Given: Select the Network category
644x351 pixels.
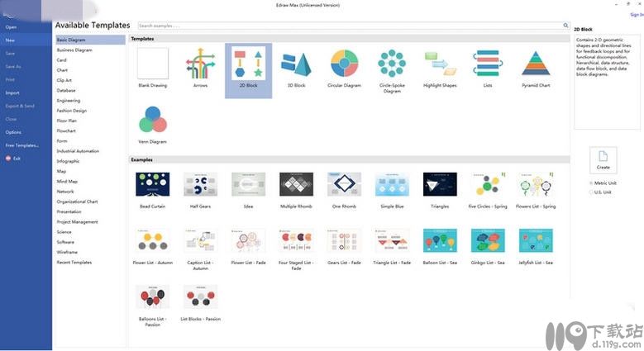Looking at the screenshot, I should click(x=65, y=192).
